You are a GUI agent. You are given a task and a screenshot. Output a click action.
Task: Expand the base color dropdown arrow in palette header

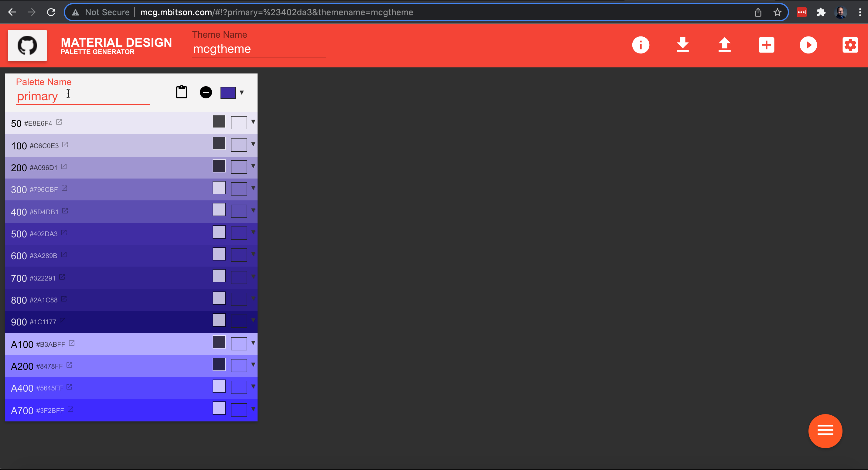point(241,93)
